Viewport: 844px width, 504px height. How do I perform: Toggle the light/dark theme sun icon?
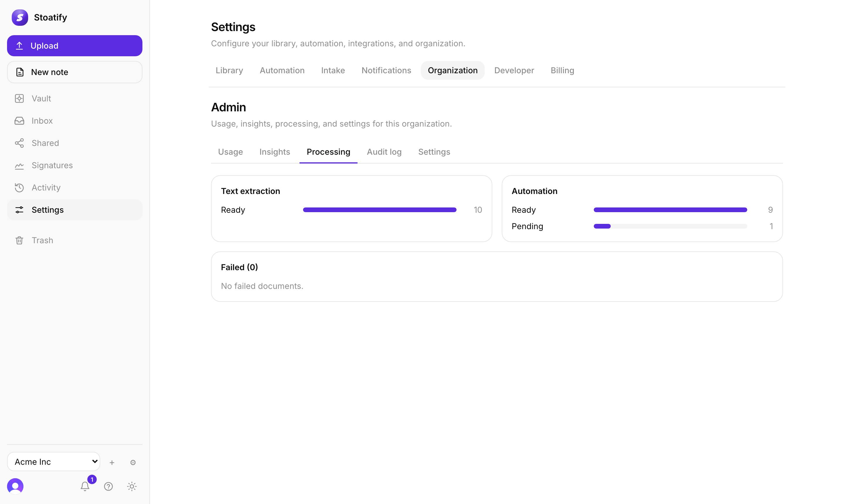click(132, 486)
